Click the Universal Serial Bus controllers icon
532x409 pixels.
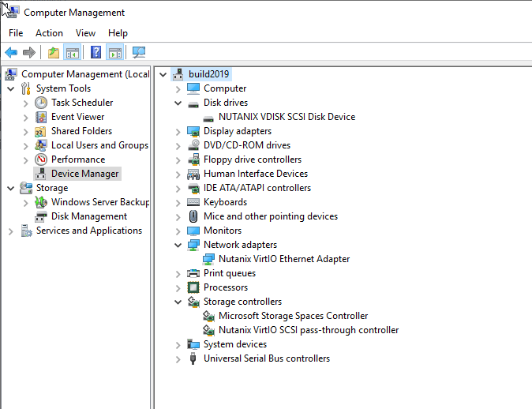point(193,358)
